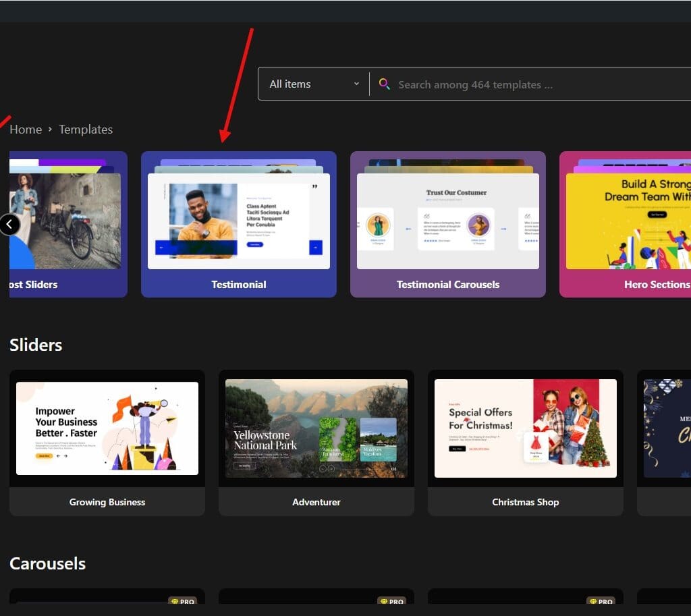Screen dimensions: 691x616
Task: Click the search magnifier icon
Action: coord(384,84)
